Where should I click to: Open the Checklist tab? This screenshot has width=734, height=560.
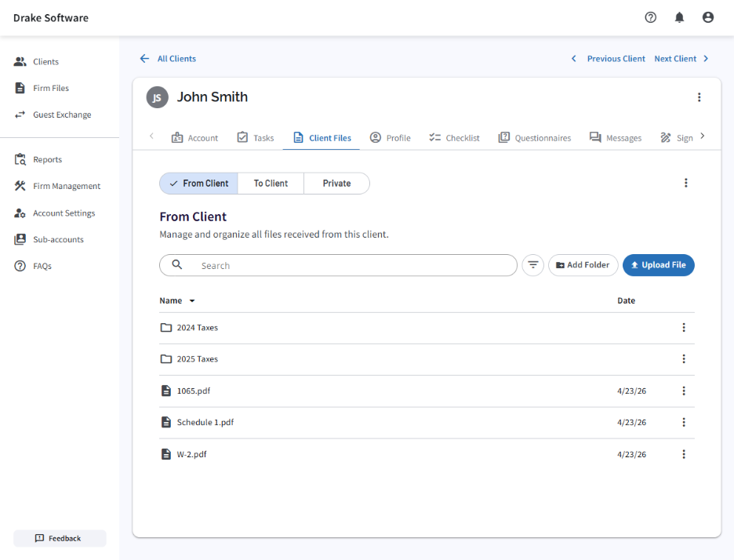tap(455, 138)
